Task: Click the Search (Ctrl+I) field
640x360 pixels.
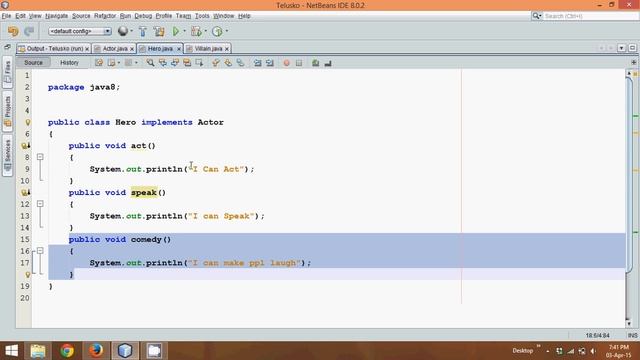Action: click(590, 16)
